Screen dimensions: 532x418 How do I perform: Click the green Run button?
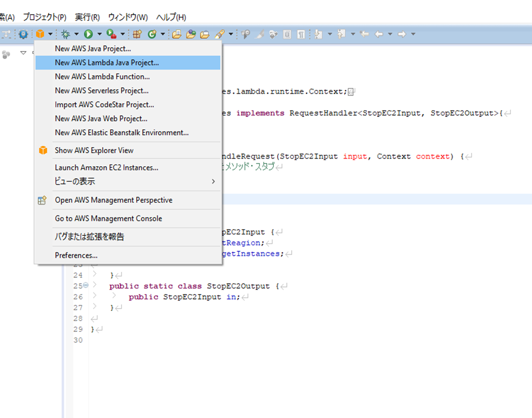[88, 34]
